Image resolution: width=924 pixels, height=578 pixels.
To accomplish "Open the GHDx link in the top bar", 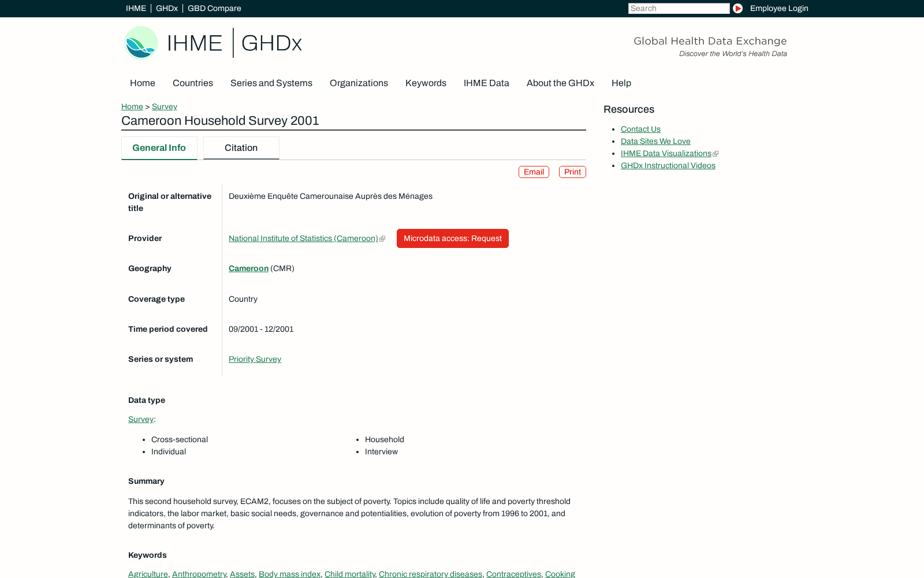I will click(x=167, y=8).
